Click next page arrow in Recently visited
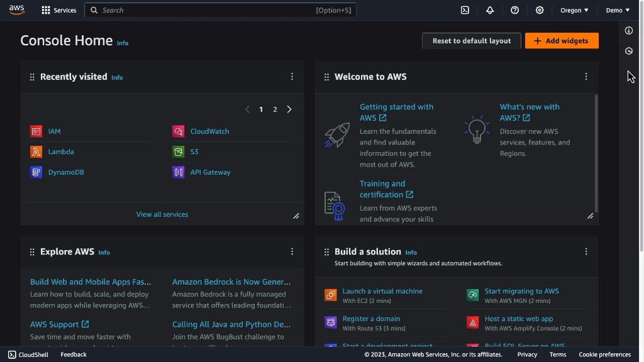 [x=289, y=109]
